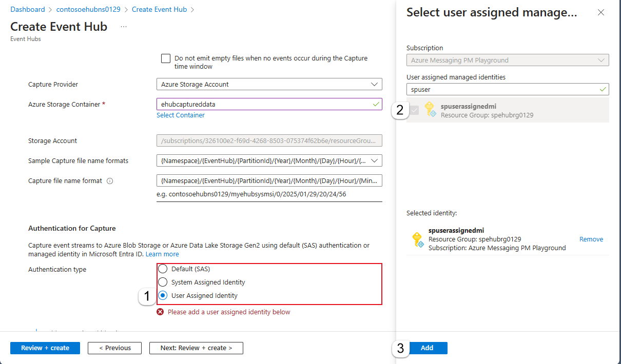Open the Learn more link

tap(162, 254)
